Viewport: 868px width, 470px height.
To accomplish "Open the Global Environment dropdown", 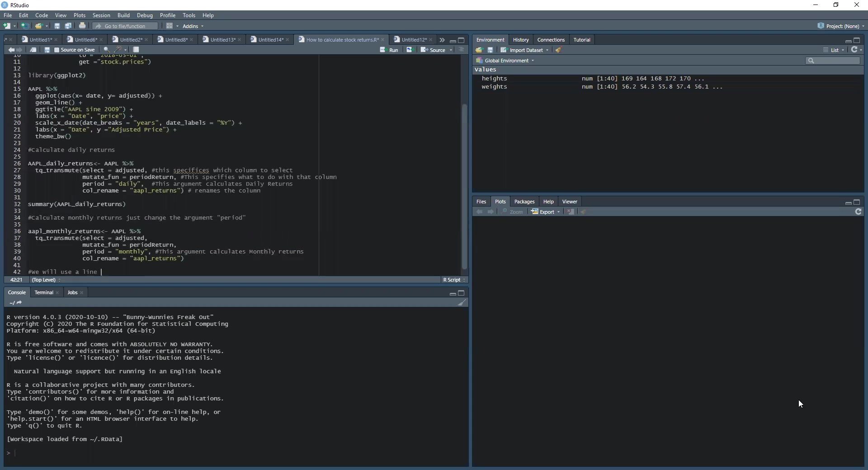I will pos(505,61).
